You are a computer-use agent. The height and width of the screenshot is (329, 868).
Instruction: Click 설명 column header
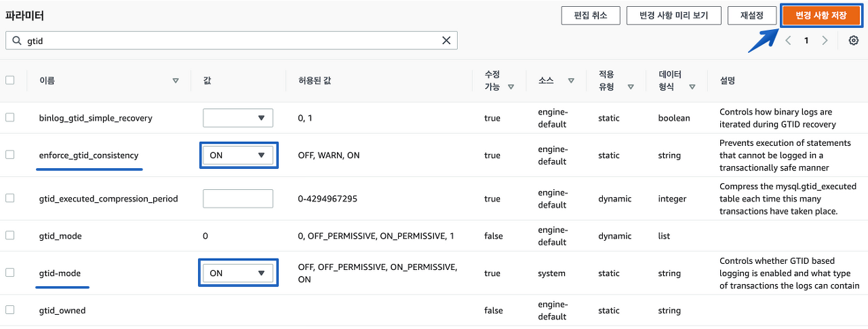(x=728, y=81)
